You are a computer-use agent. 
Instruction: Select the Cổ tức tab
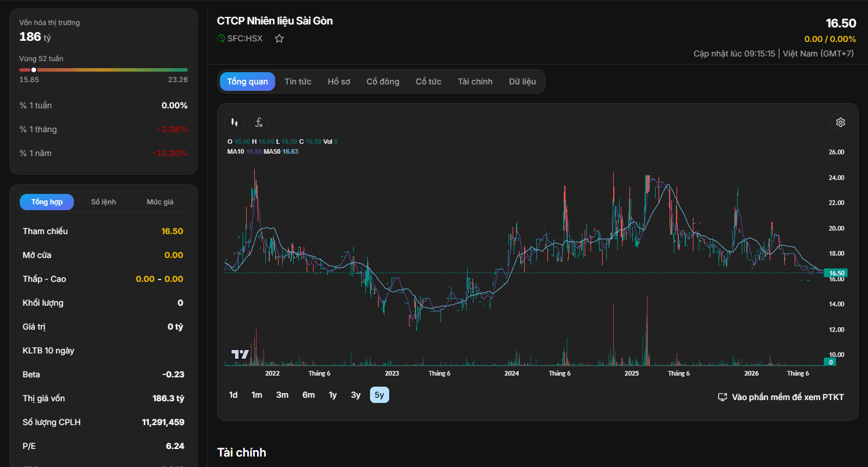(x=428, y=82)
